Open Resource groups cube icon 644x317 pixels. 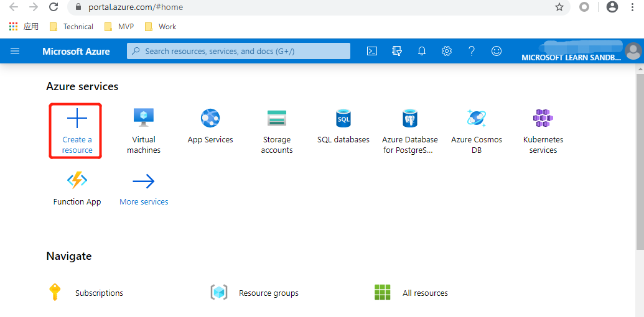click(x=219, y=292)
